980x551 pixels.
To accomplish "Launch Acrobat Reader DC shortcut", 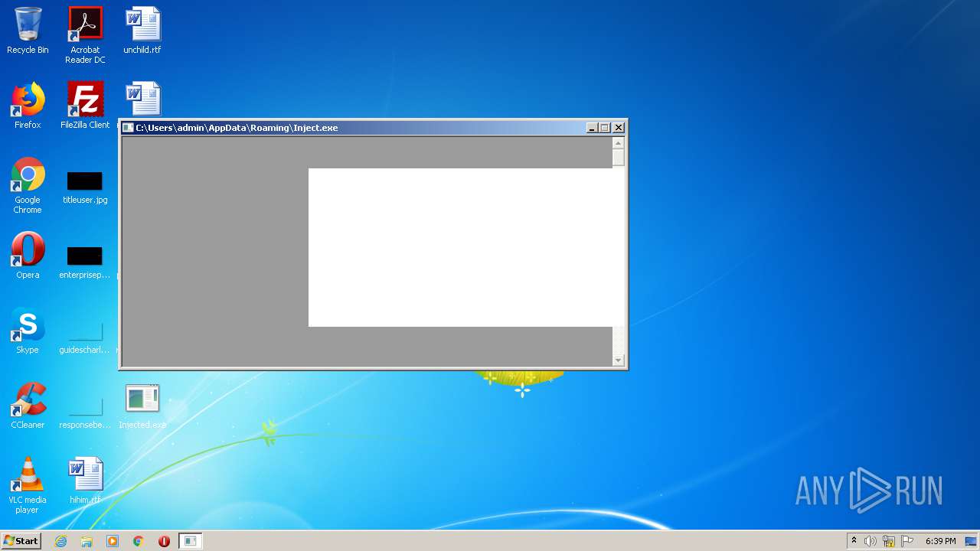I will click(x=85, y=35).
